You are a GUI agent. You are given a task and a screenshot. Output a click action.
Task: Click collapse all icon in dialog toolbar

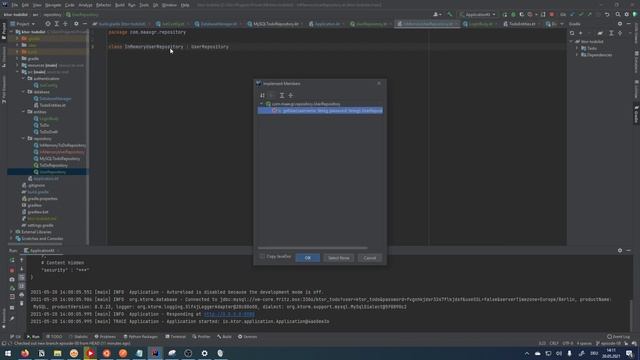click(291, 95)
